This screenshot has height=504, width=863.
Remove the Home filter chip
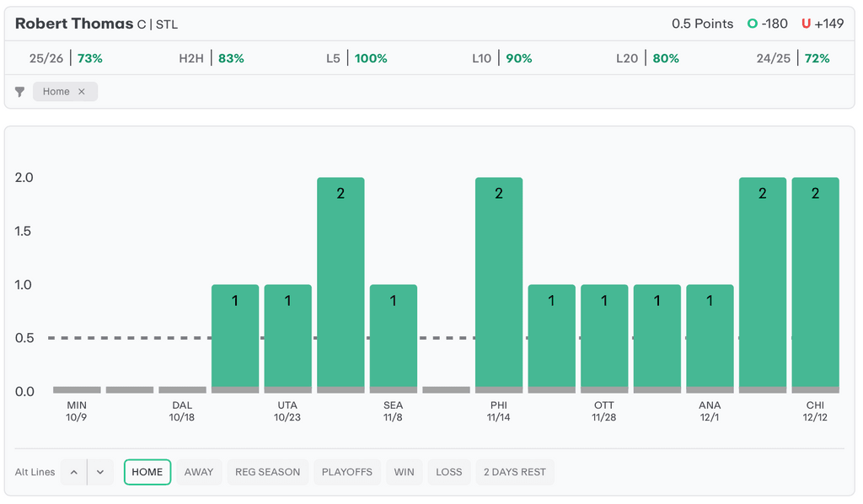click(82, 92)
